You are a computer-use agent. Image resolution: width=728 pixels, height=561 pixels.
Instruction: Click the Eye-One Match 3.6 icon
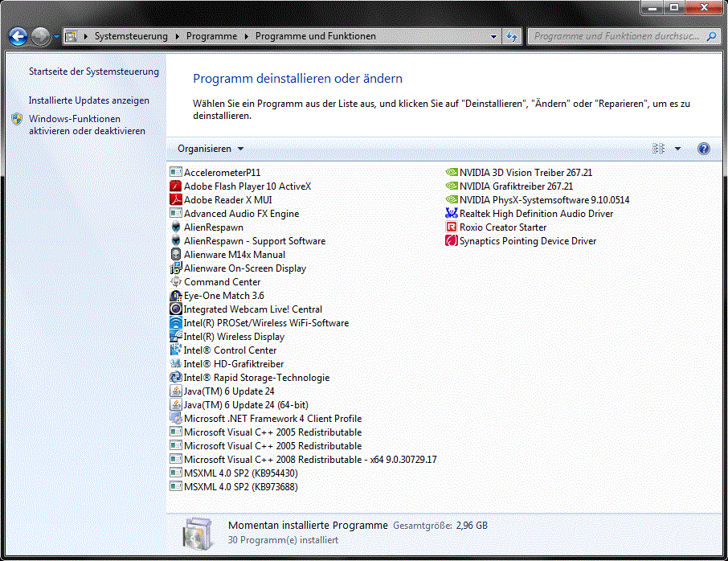175,295
